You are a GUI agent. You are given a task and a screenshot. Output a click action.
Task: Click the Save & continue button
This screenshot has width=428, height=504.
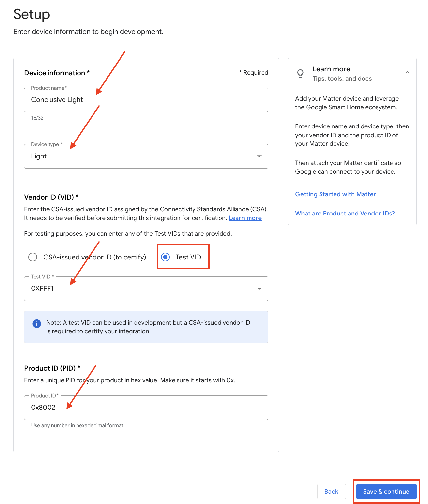point(386,492)
